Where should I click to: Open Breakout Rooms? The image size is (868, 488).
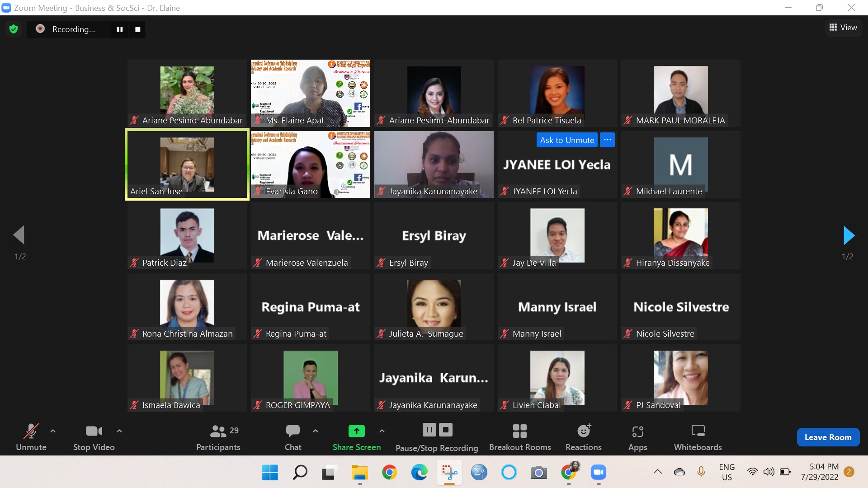pos(519,437)
